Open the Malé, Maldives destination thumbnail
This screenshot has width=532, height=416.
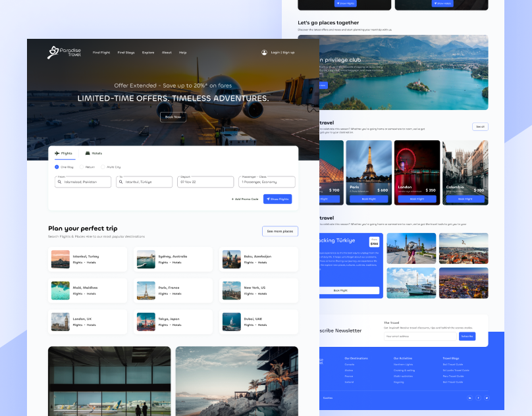(61, 290)
